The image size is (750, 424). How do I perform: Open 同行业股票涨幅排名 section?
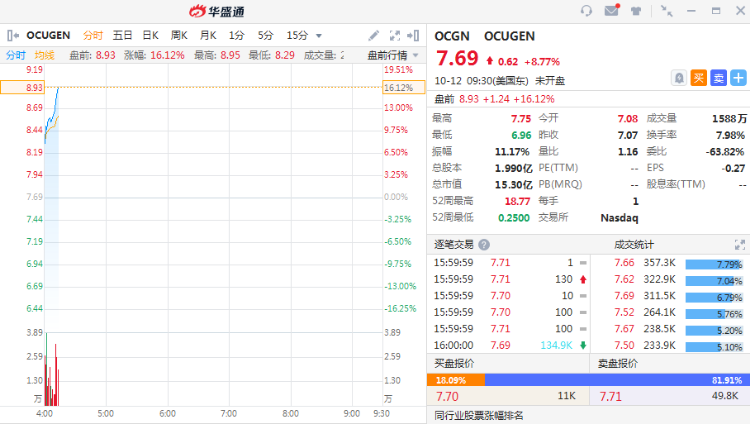tap(479, 415)
